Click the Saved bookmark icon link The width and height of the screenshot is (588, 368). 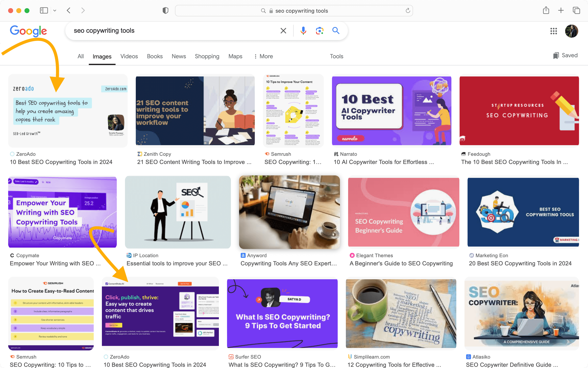click(x=565, y=55)
